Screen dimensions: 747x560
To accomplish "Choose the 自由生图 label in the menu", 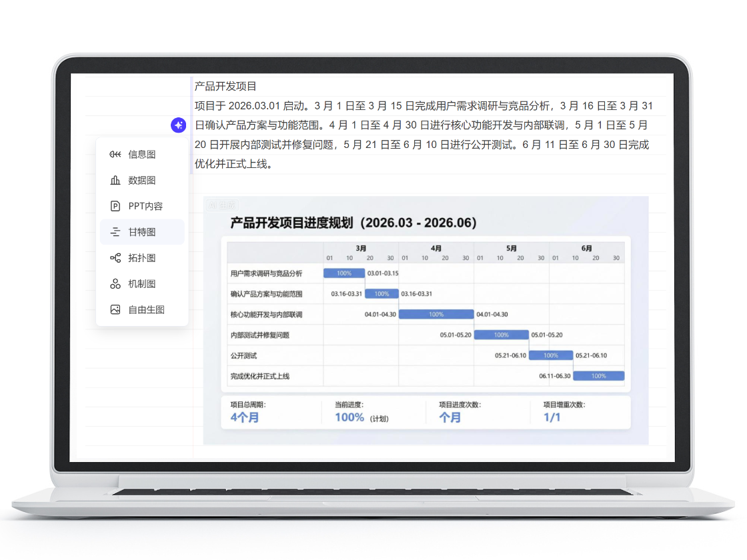I will 146,310.
